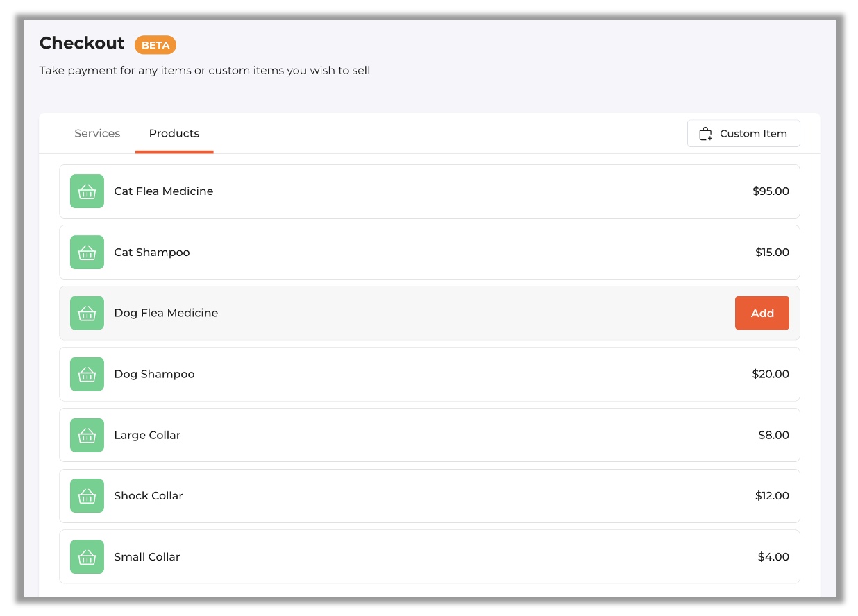Click the basket icon beside Dog Flea Medicine
858x616 pixels.
(x=87, y=313)
